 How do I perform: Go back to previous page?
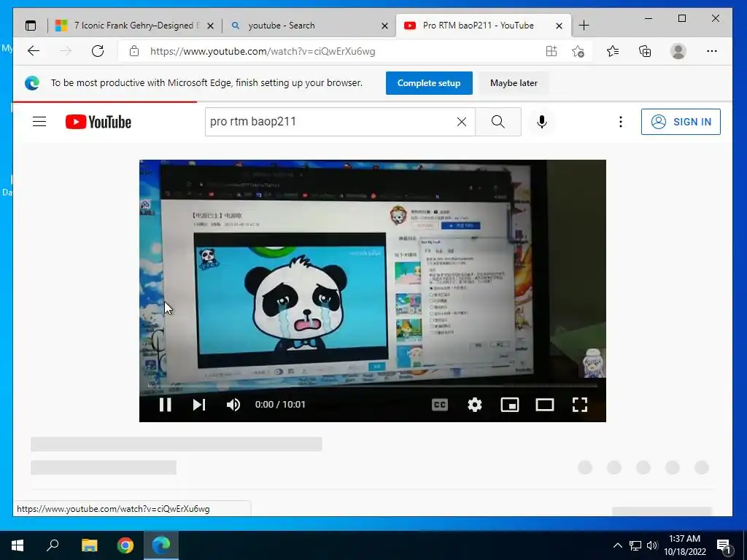pos(34,51)
